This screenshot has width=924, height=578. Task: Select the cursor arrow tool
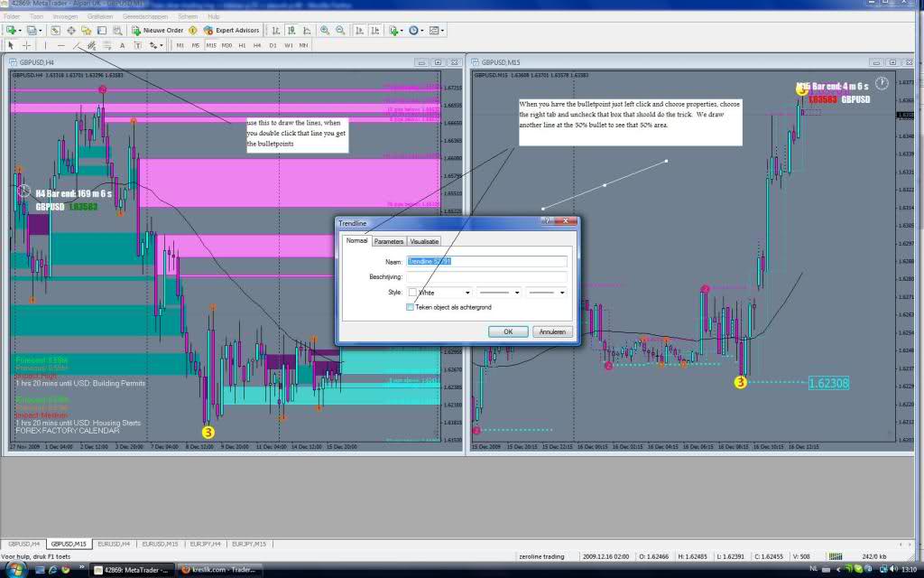coord(11,45)
